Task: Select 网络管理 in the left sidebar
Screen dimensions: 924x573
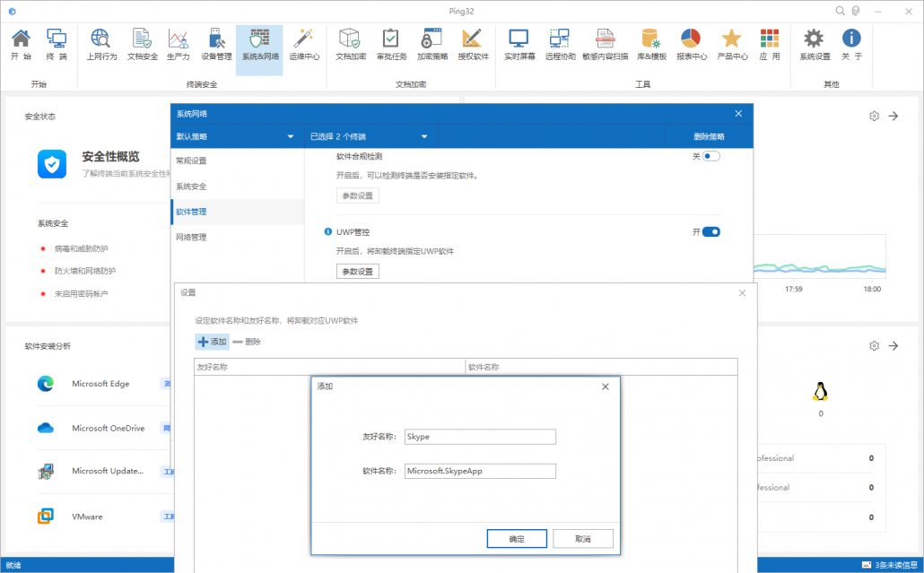Action: click(x=191, y=238)
